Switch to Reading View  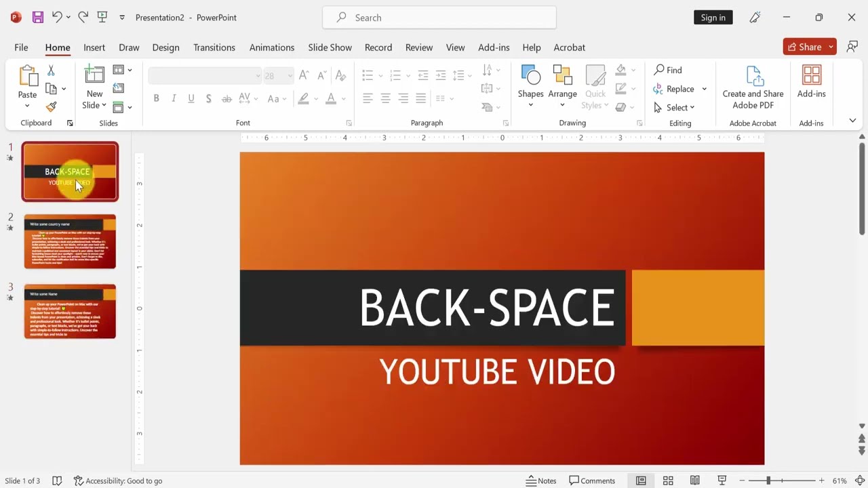click(x=695, y=481)
